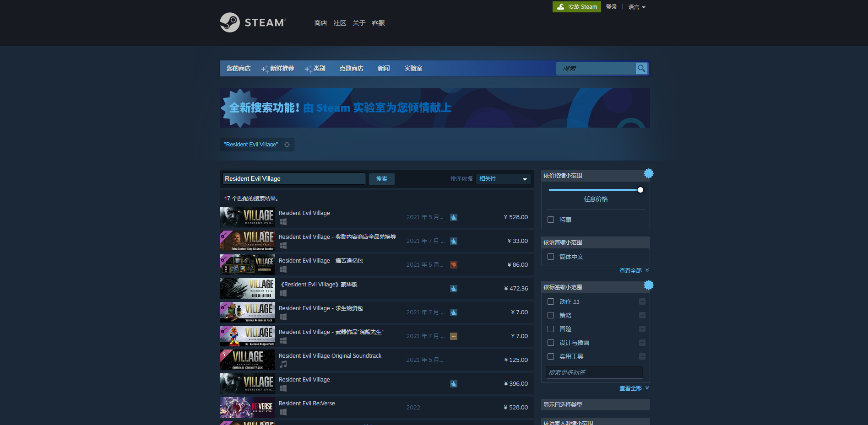Check the 动作 tag filter
This screenshot has width=868, height=425.
coord(551,301)
